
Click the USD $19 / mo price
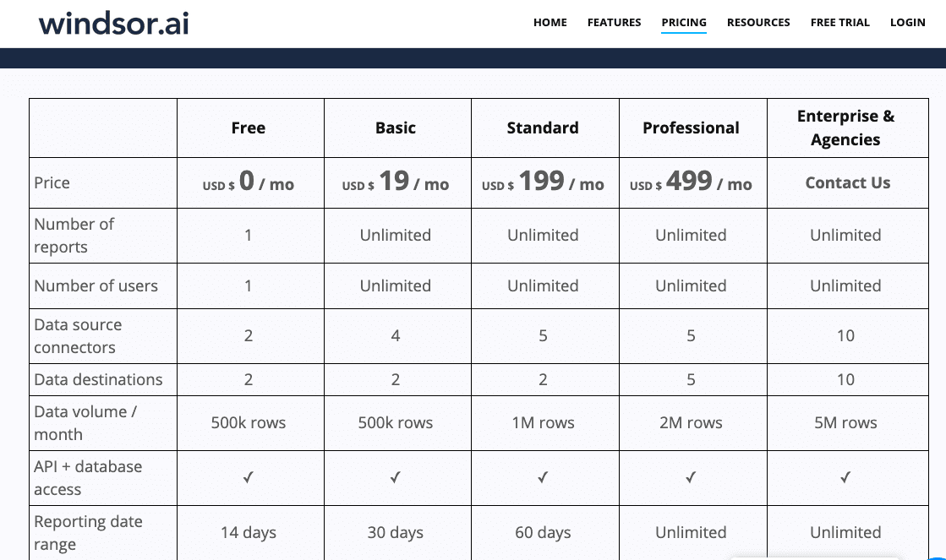point(396,182)
